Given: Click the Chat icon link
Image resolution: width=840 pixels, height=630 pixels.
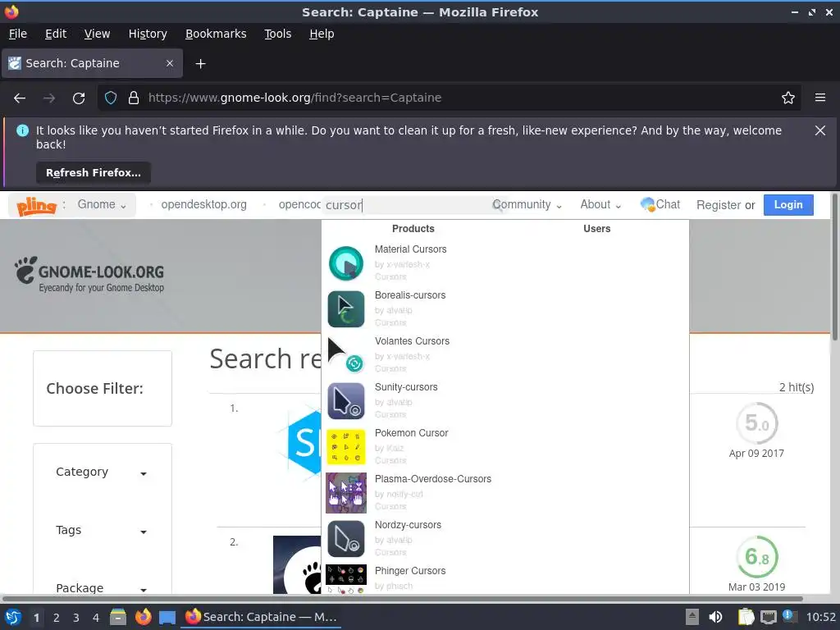Looking at the screenshot, I should (x=660, y=204).
